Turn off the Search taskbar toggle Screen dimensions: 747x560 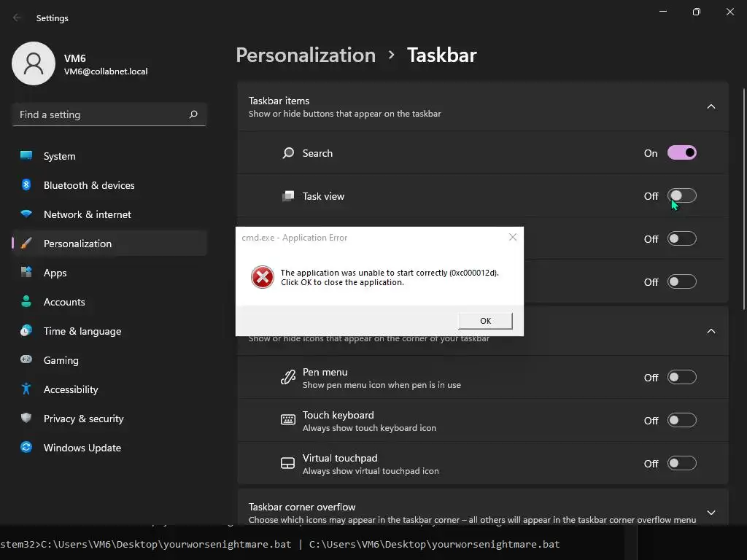(682, 153)
